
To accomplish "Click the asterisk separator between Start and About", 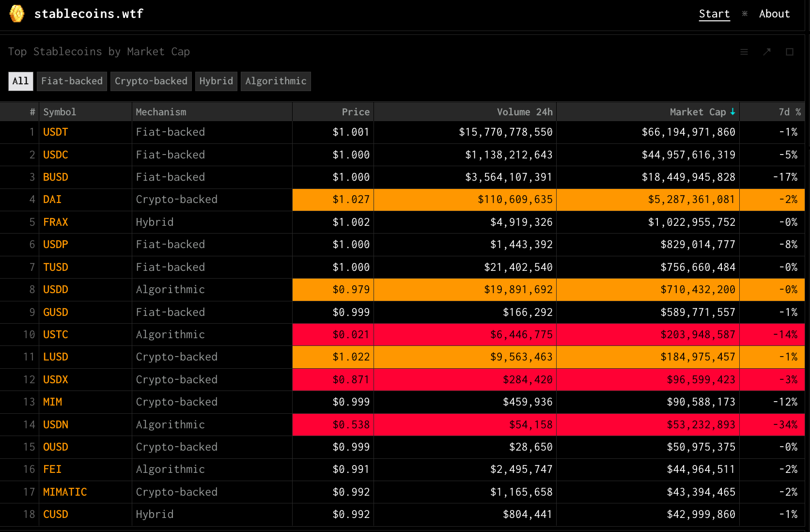I will pyautogui.click(x=745, y=14).
